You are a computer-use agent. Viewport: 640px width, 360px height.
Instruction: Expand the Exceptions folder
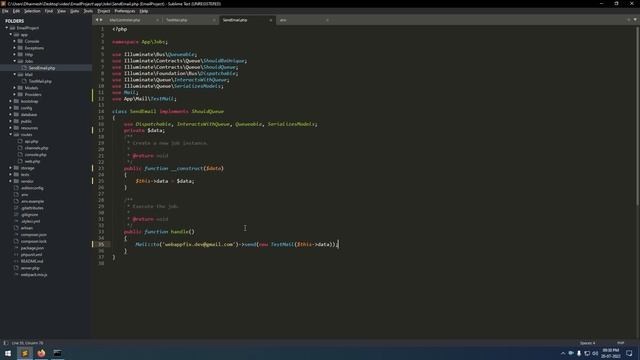[15, 48]
